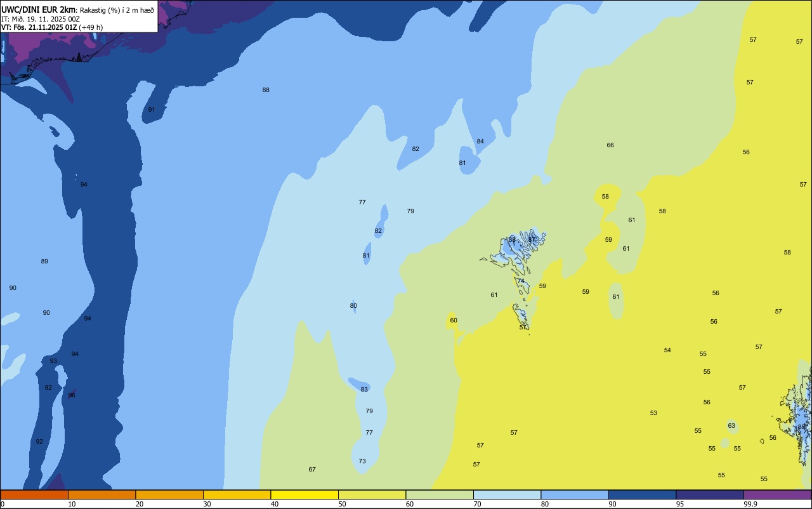The width and height of the screenshot is (812, 509).
Task: Click the 'Rakastig (%) í 2 m hæð' label
Action: point(117,10)
